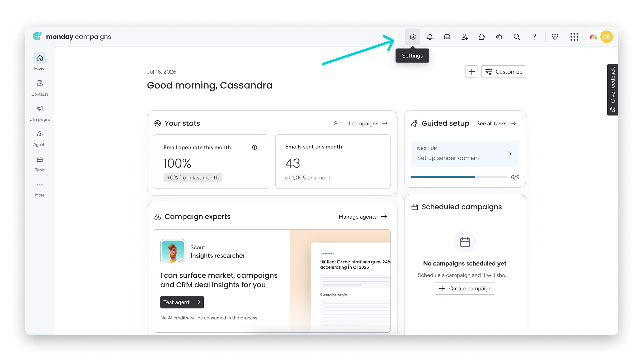Open the apps puzzle-piece icon
Viewport: 644px width, 362px height.
point(482,37)
